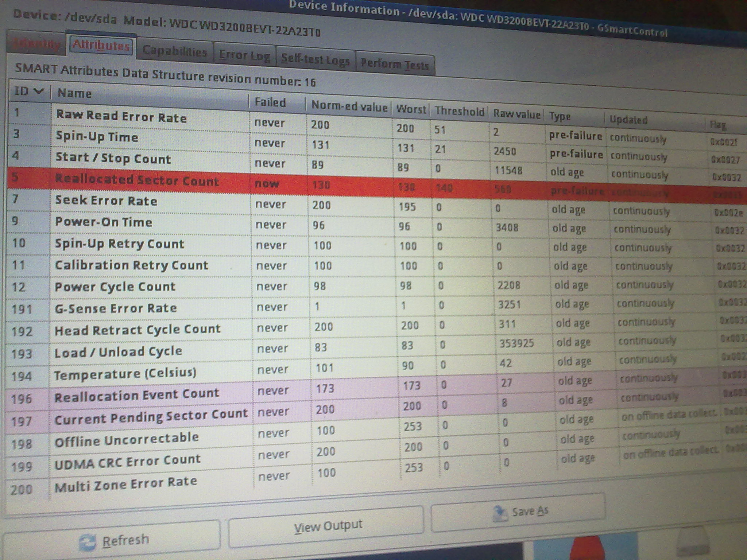Open the Capabilities tab
The width and height of the screenshot is (747, 560).
175,52
